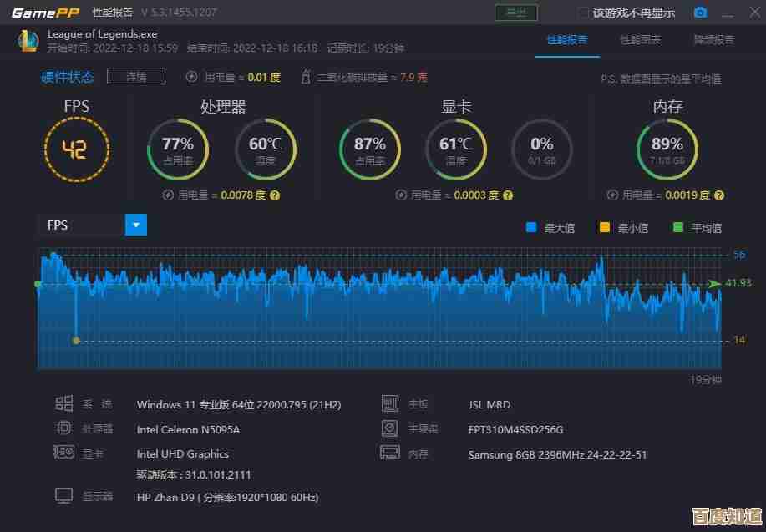The image size is (766, 532).
Task: Click the carbon dioxide emissions bottle icon
Action: [306, 77]
